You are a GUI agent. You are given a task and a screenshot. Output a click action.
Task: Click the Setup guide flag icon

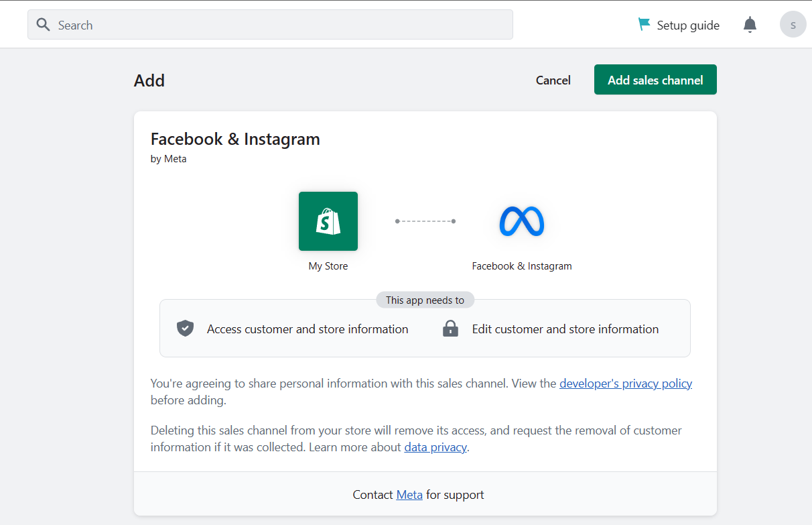coord(645,25)
